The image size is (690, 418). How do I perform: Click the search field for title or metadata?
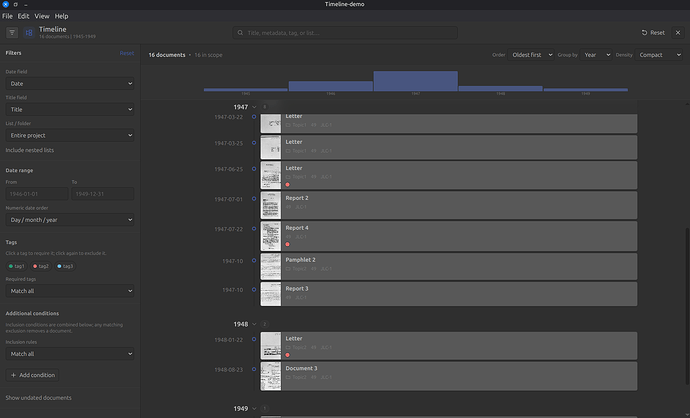click(345, 33)
